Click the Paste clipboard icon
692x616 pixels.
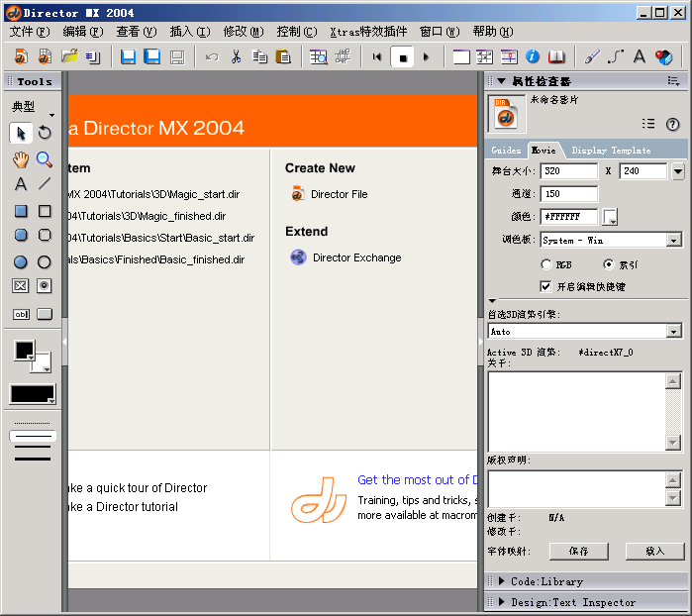283,57
